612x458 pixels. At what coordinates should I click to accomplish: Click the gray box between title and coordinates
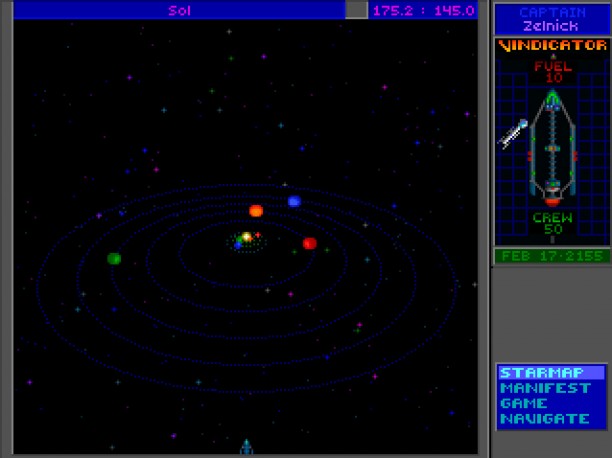[x=356, y=10]
